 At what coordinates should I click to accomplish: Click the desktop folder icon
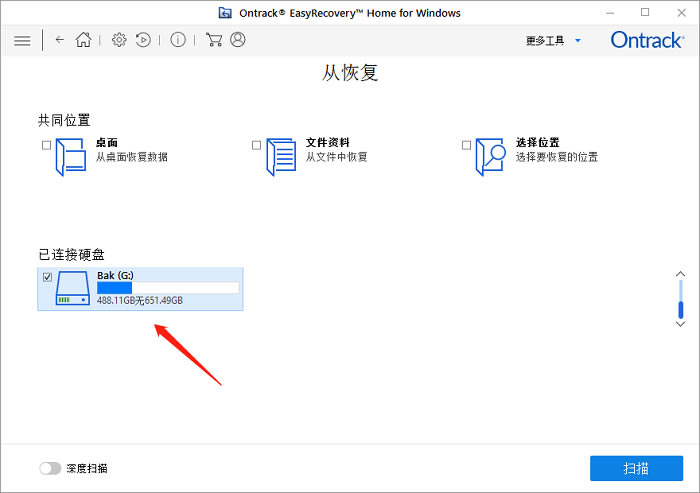click(x=71, y=157)
